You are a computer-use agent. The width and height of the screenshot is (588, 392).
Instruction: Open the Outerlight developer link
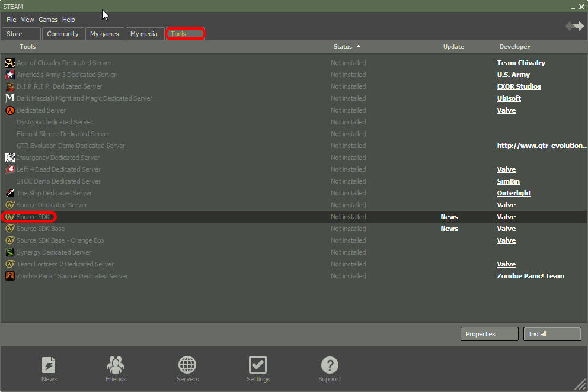pos(514,193)
